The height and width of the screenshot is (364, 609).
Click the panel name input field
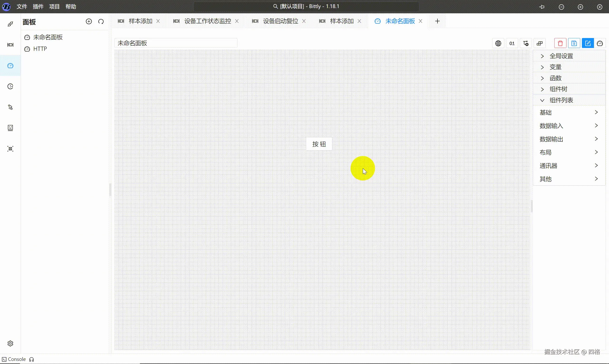176,43
